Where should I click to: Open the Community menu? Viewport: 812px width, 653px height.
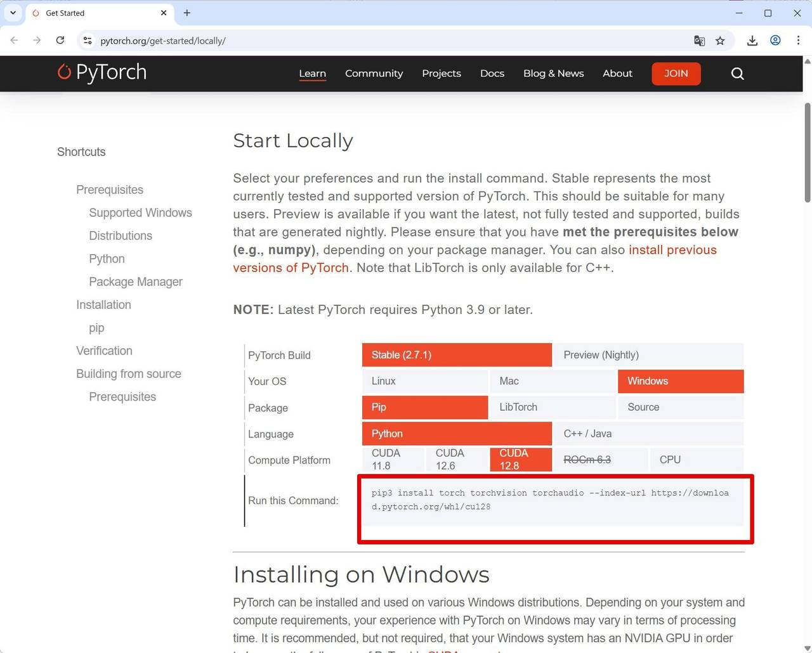tap(374, 74)
